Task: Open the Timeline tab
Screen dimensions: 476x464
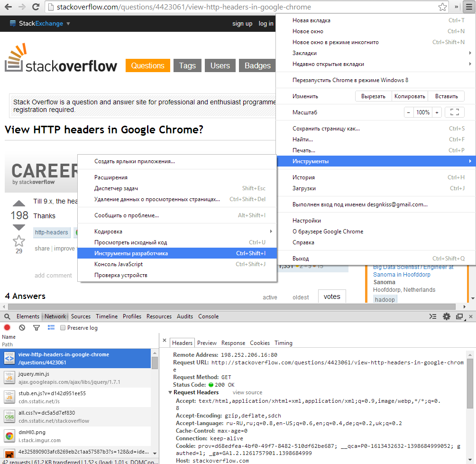Action: 107,316
